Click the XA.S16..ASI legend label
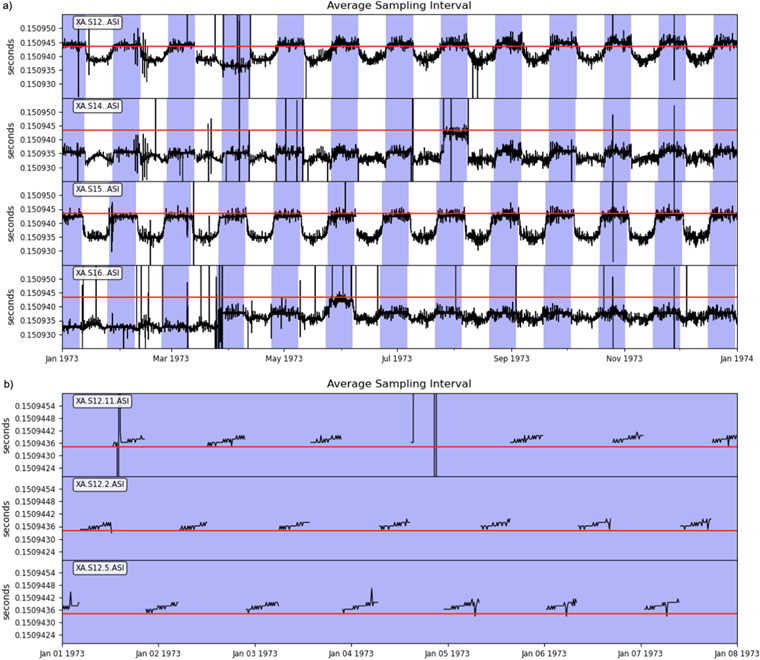Viewport: 760px width, 660px height. [97, 273]
